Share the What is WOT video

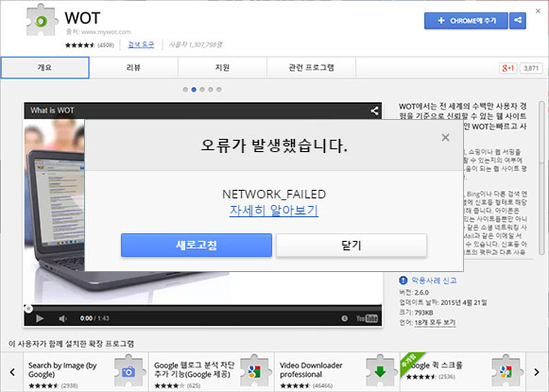tap(374, 111)
